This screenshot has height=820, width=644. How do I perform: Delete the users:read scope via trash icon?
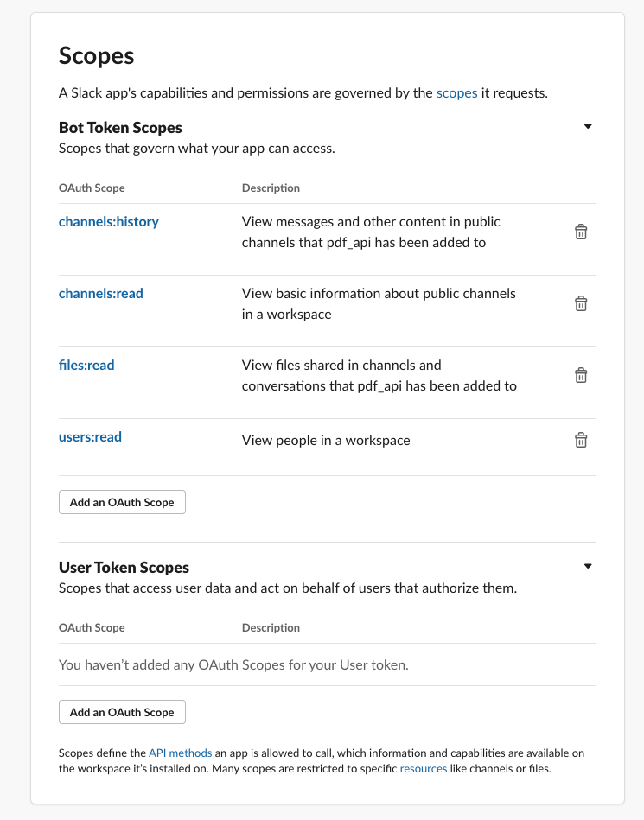pos(581,440)
